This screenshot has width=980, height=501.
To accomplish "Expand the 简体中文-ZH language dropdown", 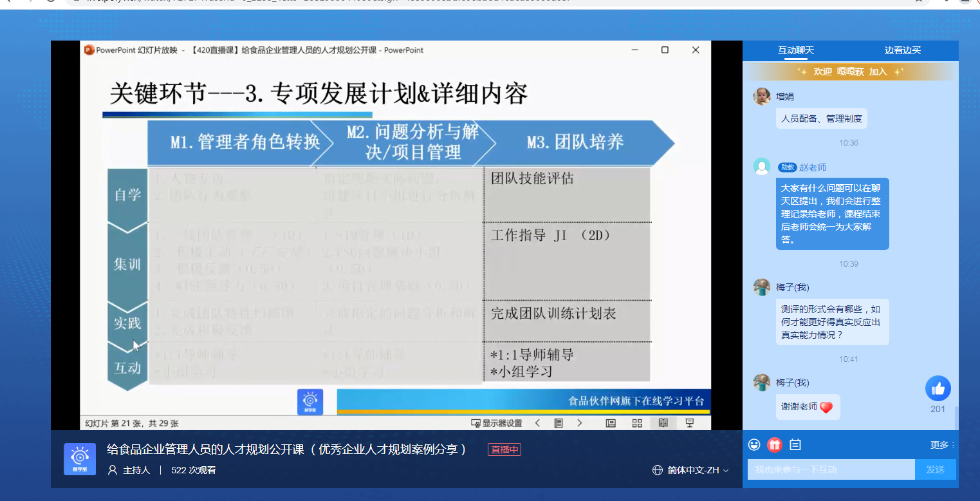I will 691,470.
